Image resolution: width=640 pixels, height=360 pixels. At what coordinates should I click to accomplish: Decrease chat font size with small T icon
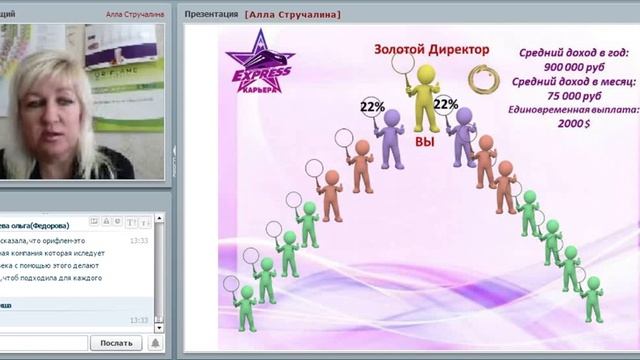pyautogui.click(x=145, y=222)
